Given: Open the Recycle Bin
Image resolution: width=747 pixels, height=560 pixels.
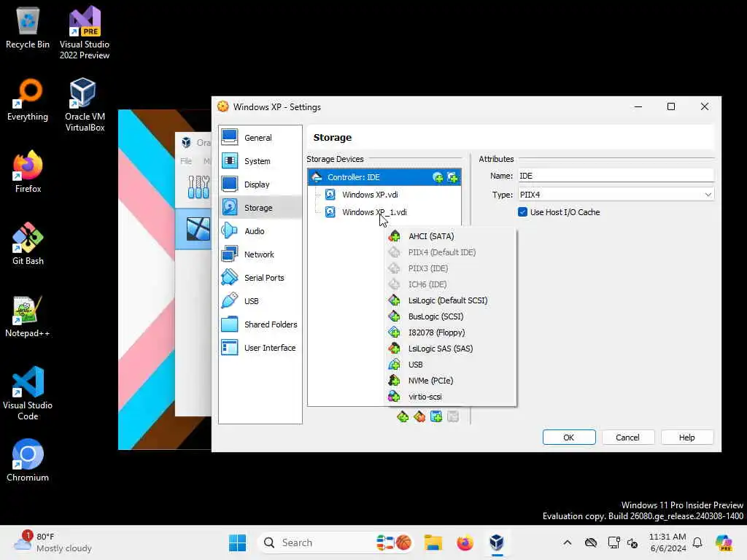Looking at the screenshot, I should [28, 28].
